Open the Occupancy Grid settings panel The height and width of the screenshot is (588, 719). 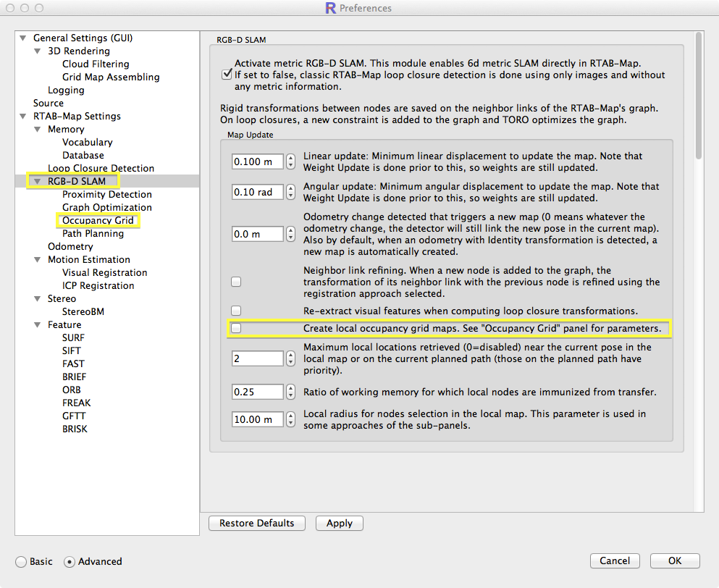(98, 221)
